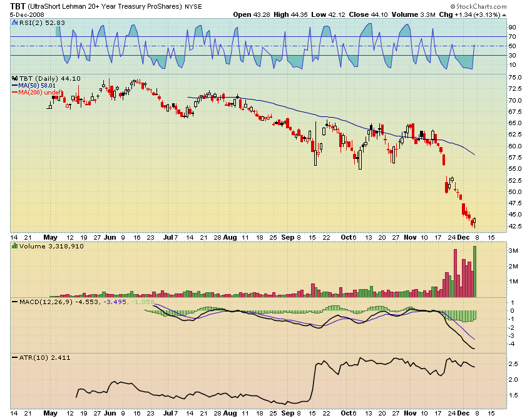
Task: Click the TBT ticker symbol title
Action: point(18,6)
